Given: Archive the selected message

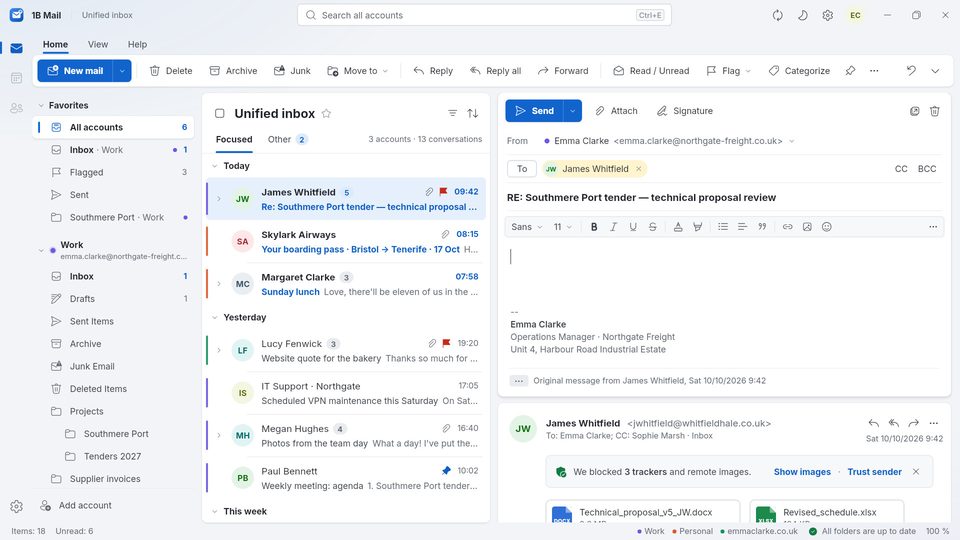Looking at the screenshot, I should [x=233, y=71].
